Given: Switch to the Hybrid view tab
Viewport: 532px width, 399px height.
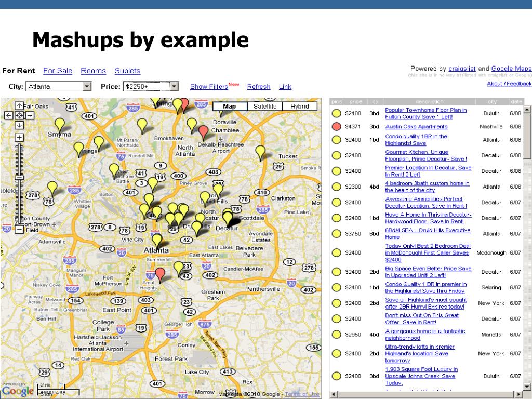Looking at the screenshot, I should [300, 106].
